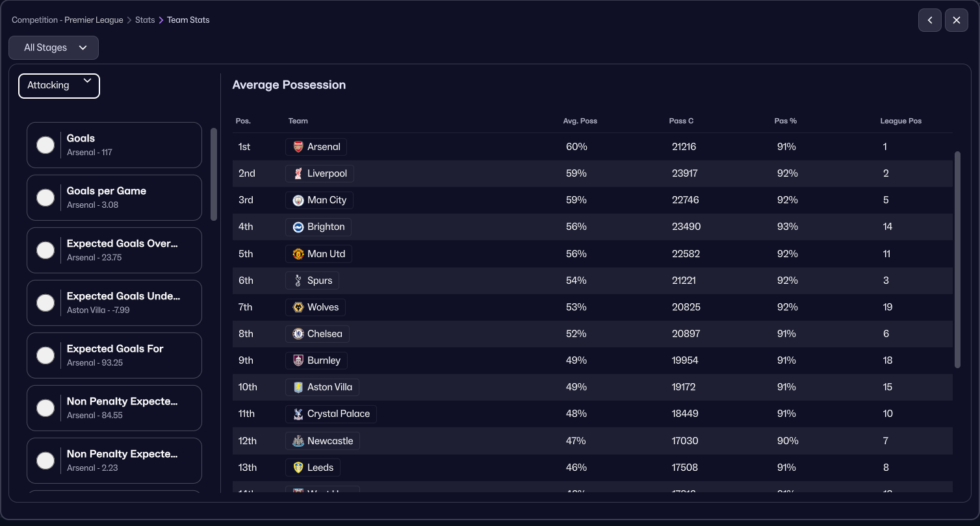This screenshot has height=526, width=980.
Task: Open Stats in the breadcrumb trail
Action: 145,20
